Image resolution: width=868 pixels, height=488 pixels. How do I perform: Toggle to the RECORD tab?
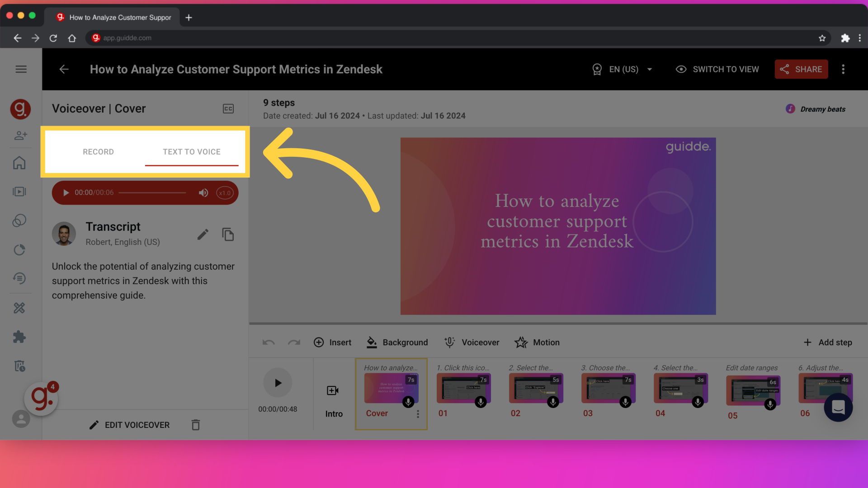(x=99, y=151)
